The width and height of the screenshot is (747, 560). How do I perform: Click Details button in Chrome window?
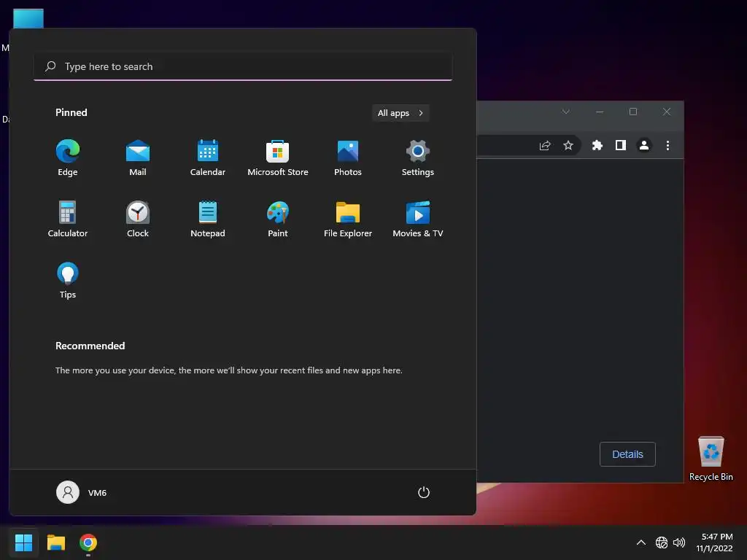[x=627, y=454]
